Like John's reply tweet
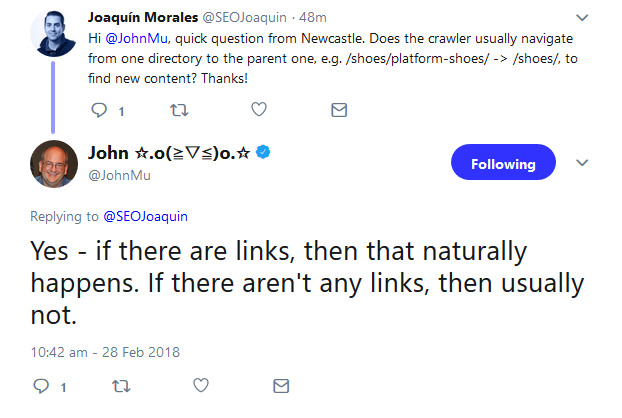The height and width of the screenshot is (418, 622). click(x=202, y=386)
